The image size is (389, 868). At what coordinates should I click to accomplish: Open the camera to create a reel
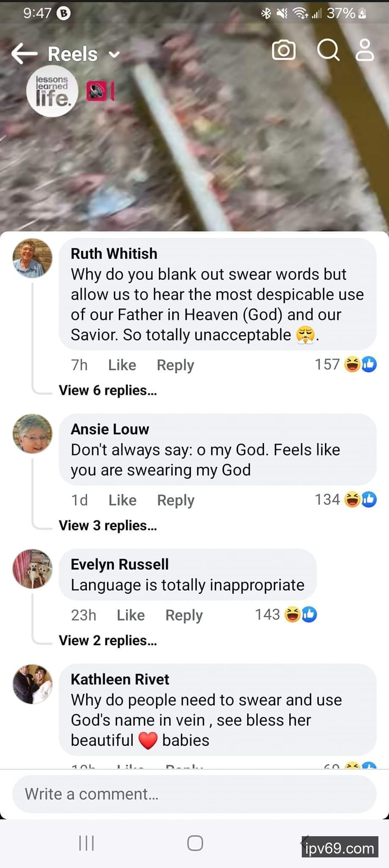coord(283,51)
